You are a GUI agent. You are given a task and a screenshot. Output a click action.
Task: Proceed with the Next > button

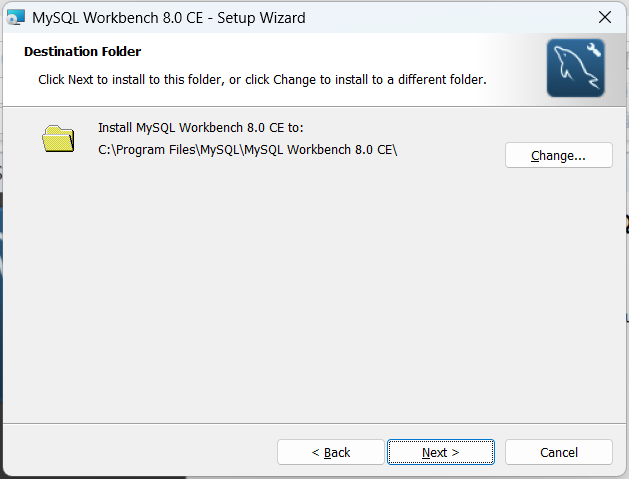point(440,452)
